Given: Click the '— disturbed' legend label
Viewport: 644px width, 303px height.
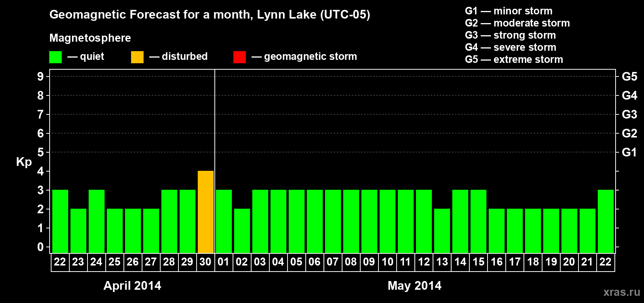Looking at the screenshot, I should 178,56.
